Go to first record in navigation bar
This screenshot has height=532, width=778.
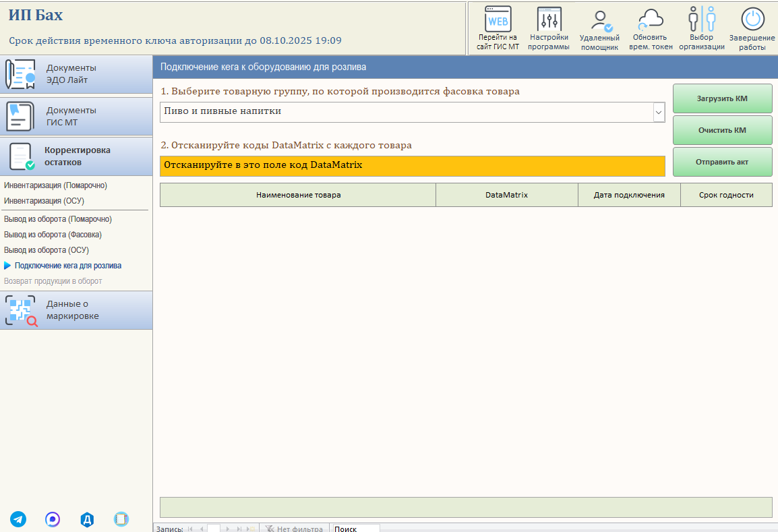[x=191, y=529]
